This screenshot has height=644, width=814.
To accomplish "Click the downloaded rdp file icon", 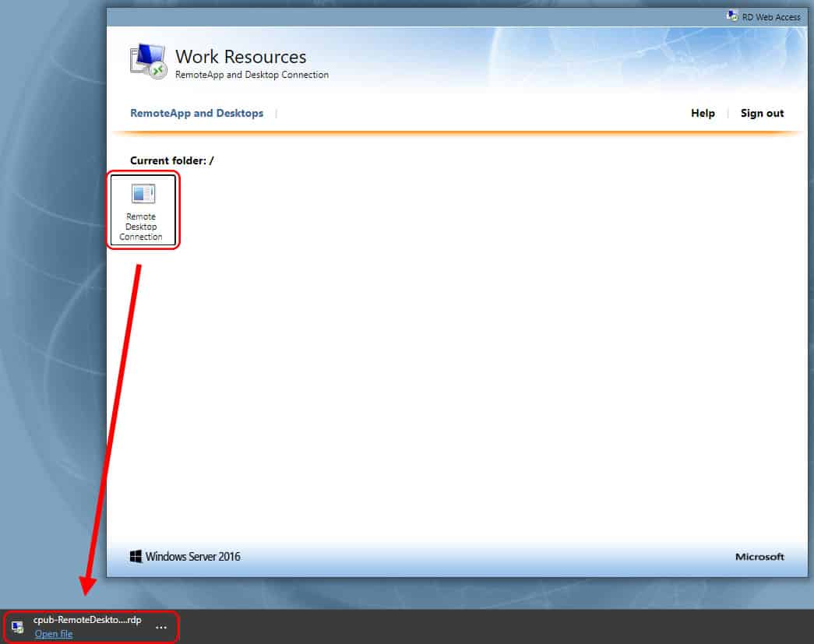I will [x=18, y=627].
